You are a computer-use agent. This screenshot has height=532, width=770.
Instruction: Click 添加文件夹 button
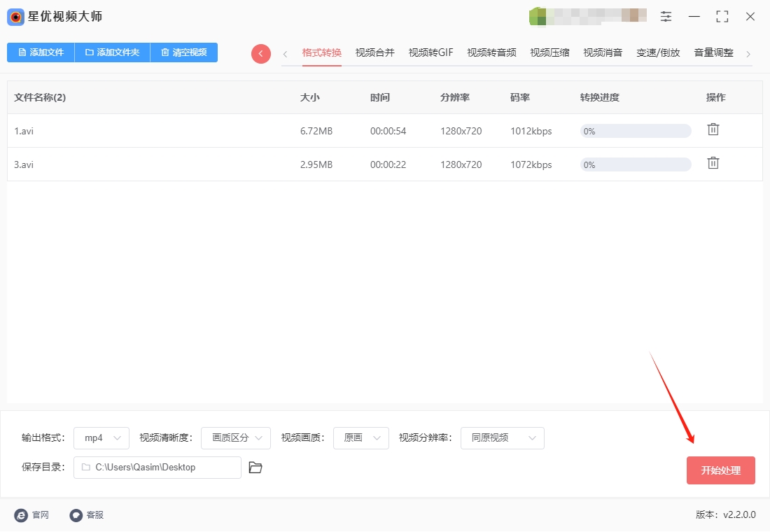point(113,52)
